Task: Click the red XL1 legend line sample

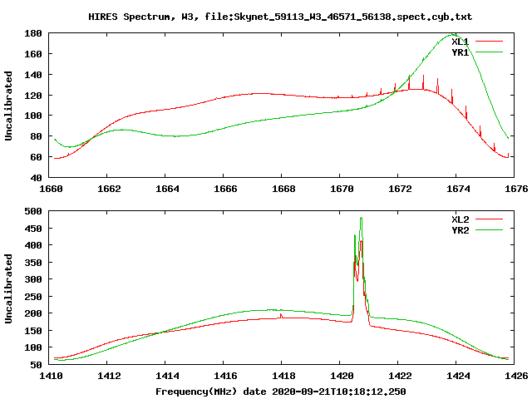Action: pyautogui.click(x=490, y=42)
